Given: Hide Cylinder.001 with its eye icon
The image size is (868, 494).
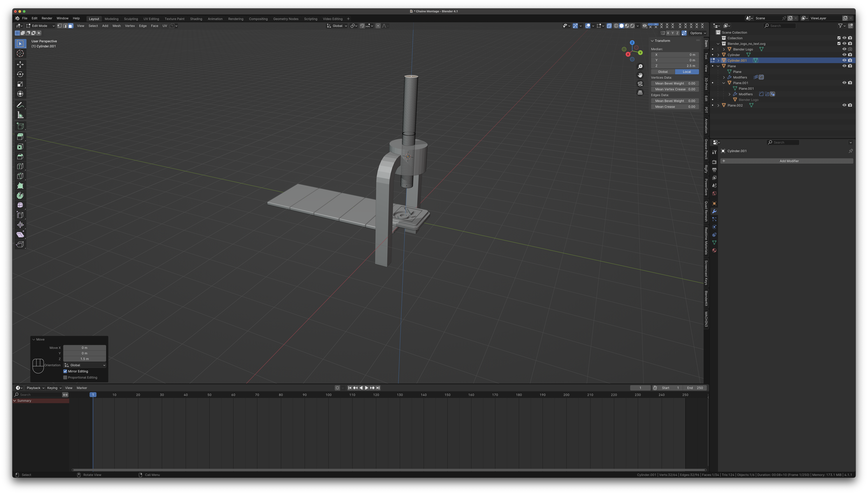Looking at the screenshot, I should 844,60.
